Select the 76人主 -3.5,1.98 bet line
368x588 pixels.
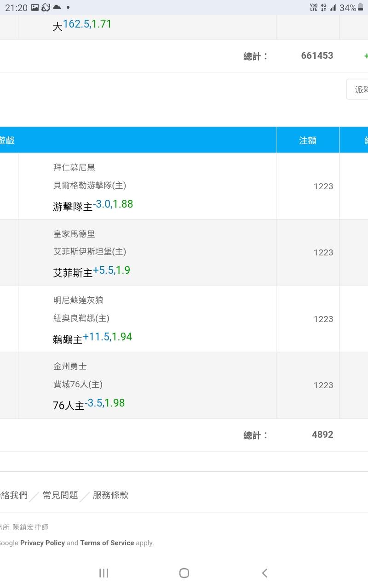click(89, 404)
